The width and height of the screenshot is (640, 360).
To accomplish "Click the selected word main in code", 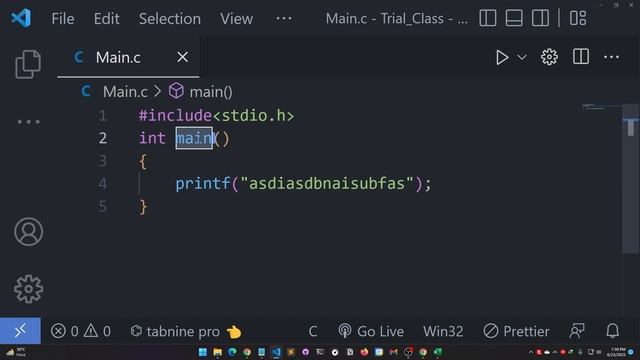I will pyautogui.click(x=194, y=138).
